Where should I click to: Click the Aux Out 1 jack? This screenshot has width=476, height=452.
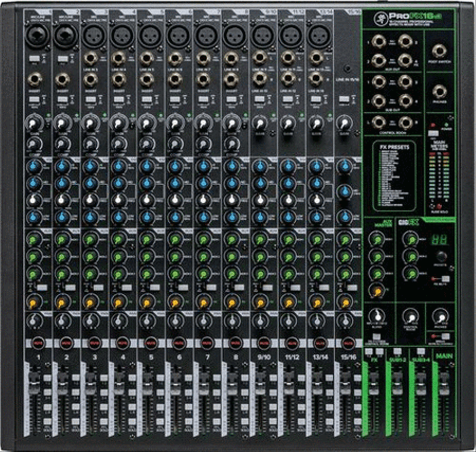[379, 41]
